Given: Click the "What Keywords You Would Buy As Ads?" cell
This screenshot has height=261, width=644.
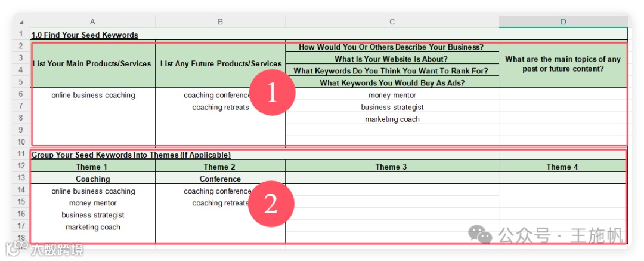Looking at the screenshot, I should click(x=392, y=83).
